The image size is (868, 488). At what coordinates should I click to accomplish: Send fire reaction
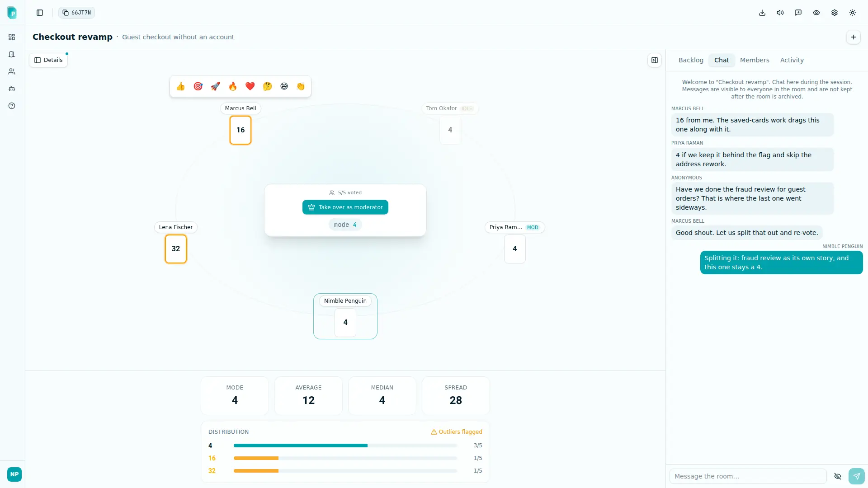(x=232, y=86)
